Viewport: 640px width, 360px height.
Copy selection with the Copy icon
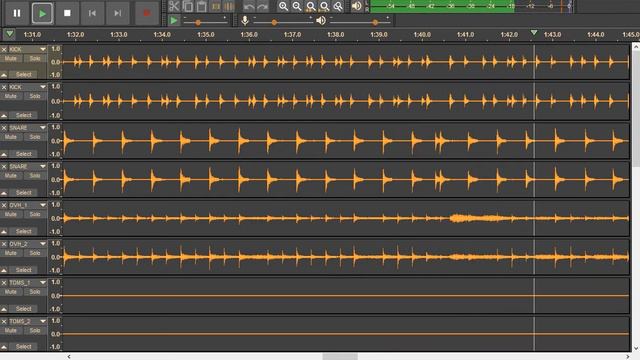pyautogui.click(x=188, y=6)
